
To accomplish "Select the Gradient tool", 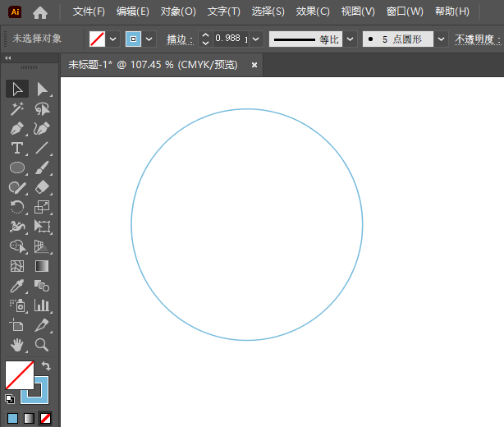I will point(42,266).
